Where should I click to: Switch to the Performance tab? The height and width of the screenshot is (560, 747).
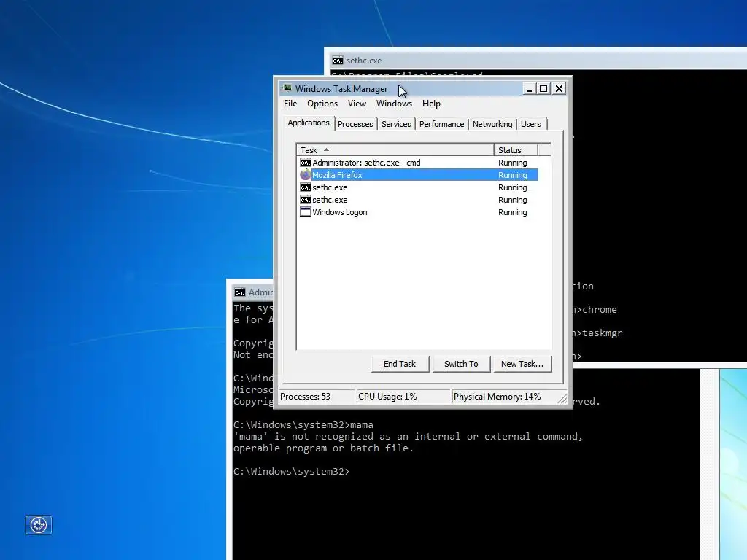(x=441, y=124)
